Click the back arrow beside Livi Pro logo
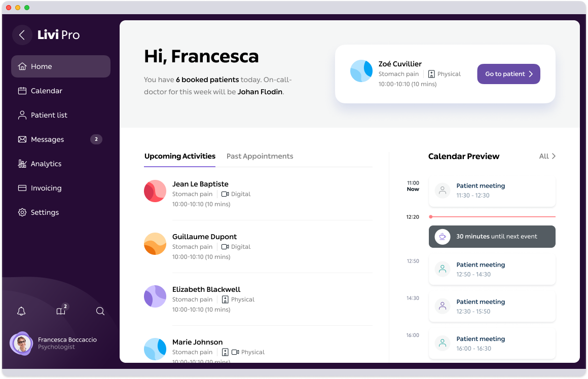Screen dimensions: 588x379 [22, 35]
